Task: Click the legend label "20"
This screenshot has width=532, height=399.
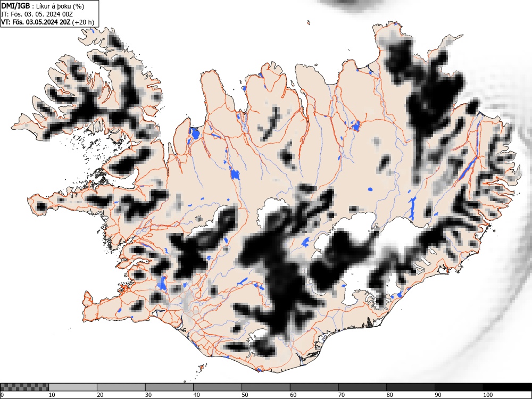Action: 100,395
